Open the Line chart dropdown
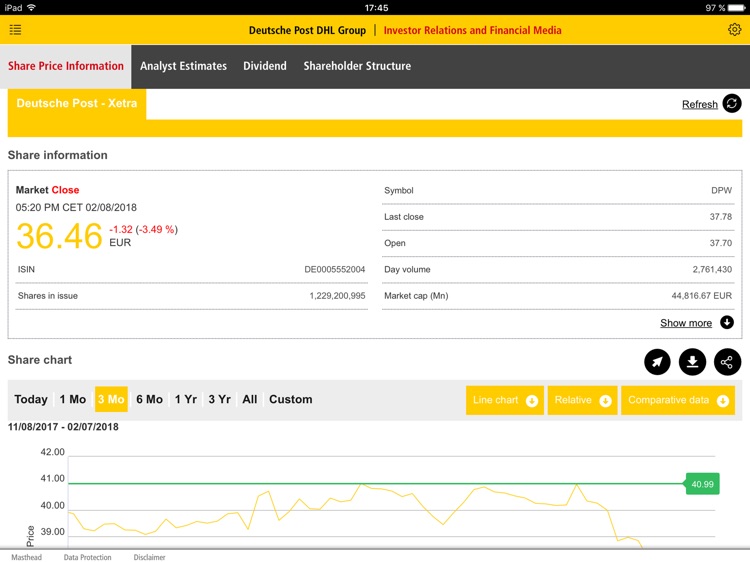The height and width of the screenshot is (562, 750). [x=505, y=400]
